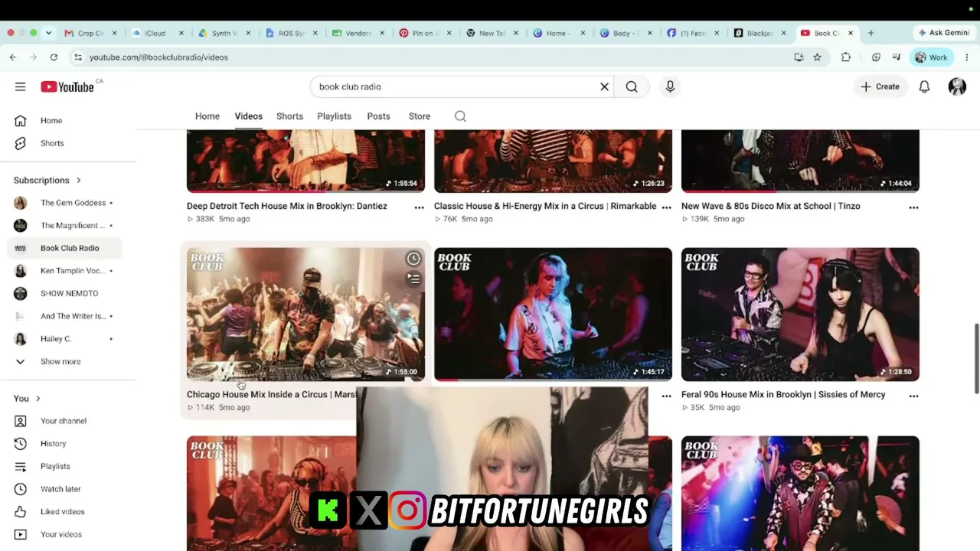Image resolution: width=980 pixels, height=551 pixels.
Task: Switch to the channel Store tab
Action: click(420, 116)
